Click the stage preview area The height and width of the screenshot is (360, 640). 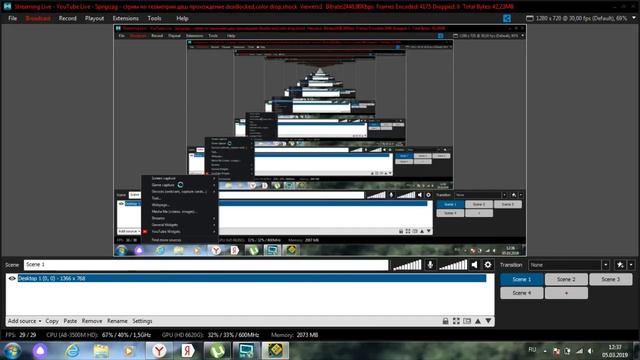[x=320, y=140]
